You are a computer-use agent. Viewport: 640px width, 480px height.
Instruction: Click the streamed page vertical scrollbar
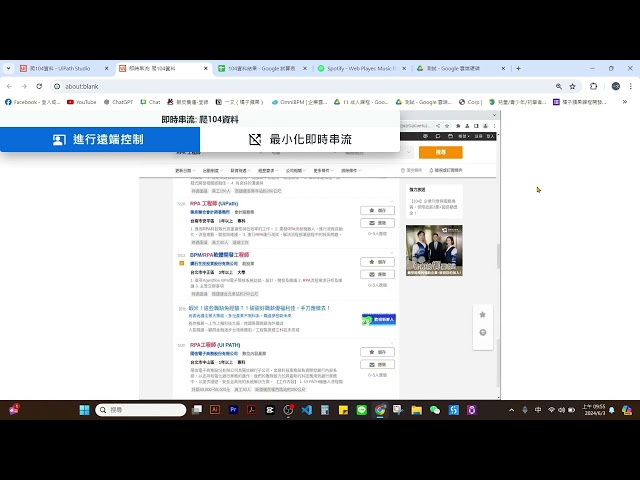[498, 256]
